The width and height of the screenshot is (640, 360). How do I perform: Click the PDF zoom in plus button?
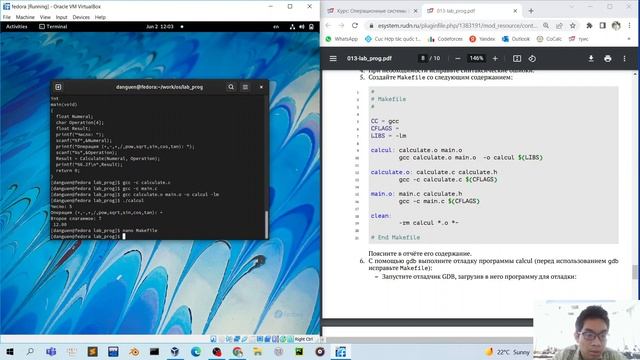(x=495, y=58)
